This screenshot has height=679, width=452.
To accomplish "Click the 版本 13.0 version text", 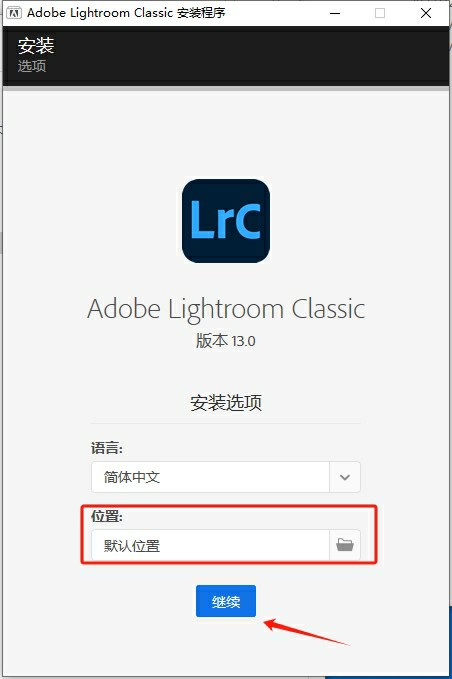I will tap(226, 341).
